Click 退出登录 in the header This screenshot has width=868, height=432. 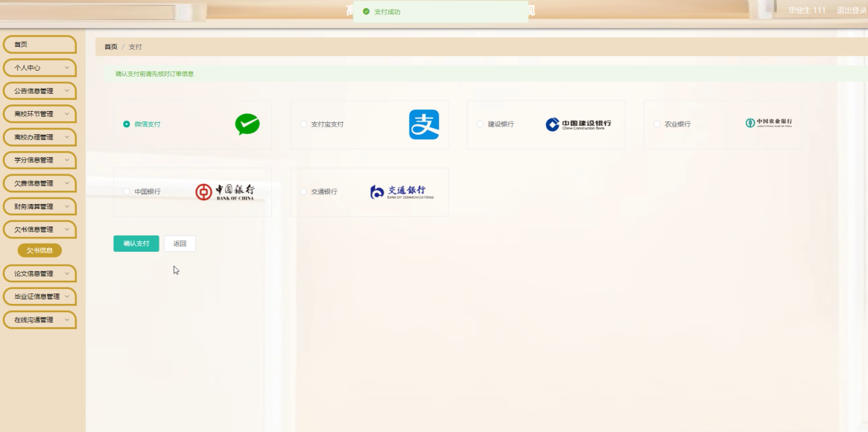tap(852, 10)
